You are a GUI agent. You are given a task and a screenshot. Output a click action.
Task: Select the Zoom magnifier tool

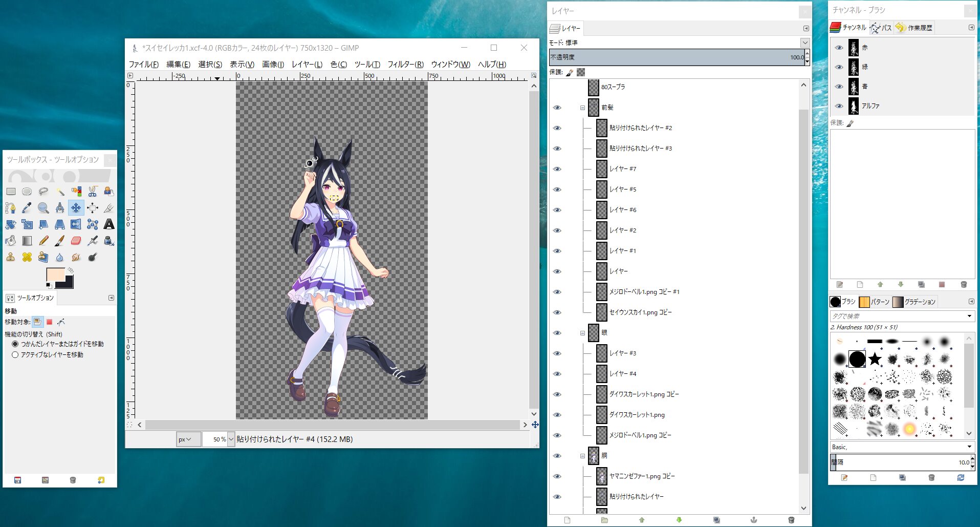43,208
